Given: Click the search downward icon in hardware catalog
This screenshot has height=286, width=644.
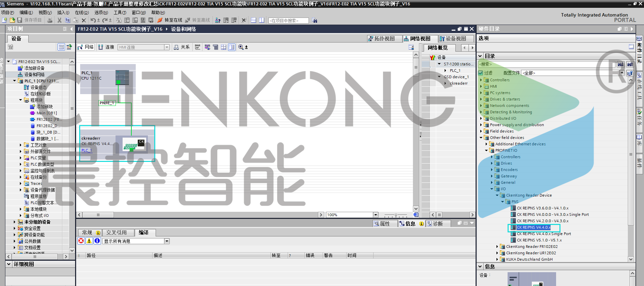Looking at the screenshot, I should click(x=620, y=64).
